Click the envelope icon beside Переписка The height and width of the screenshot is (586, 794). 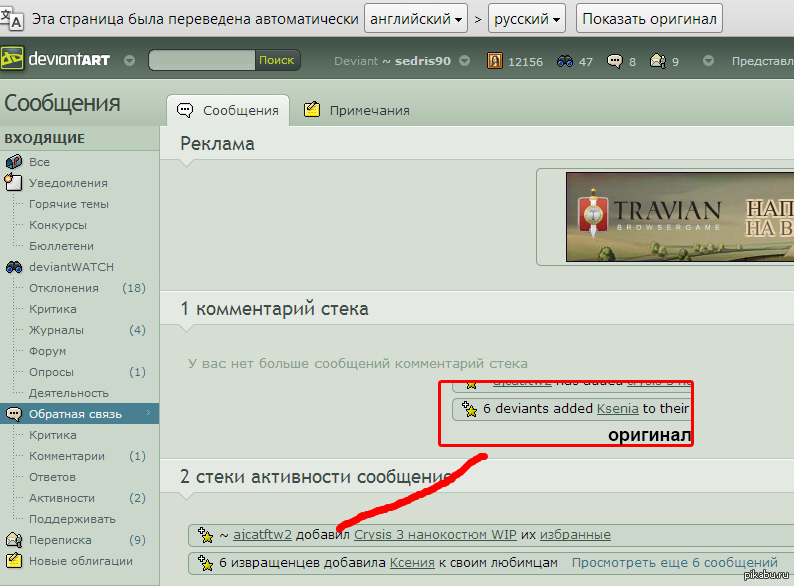coord(14,540)
